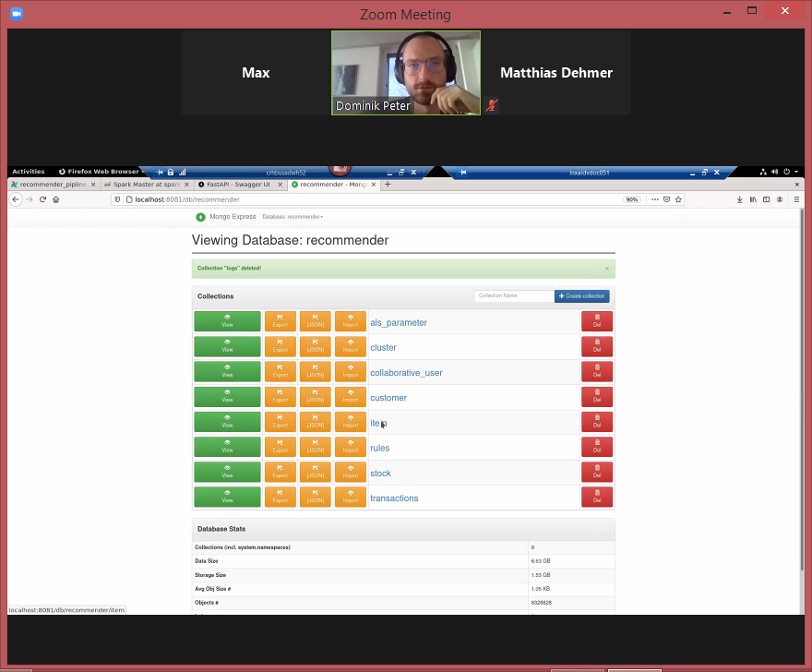Open the Firefox hamburger menu
Viewport: 812px width, 672px height.
(x=795, y=199)
